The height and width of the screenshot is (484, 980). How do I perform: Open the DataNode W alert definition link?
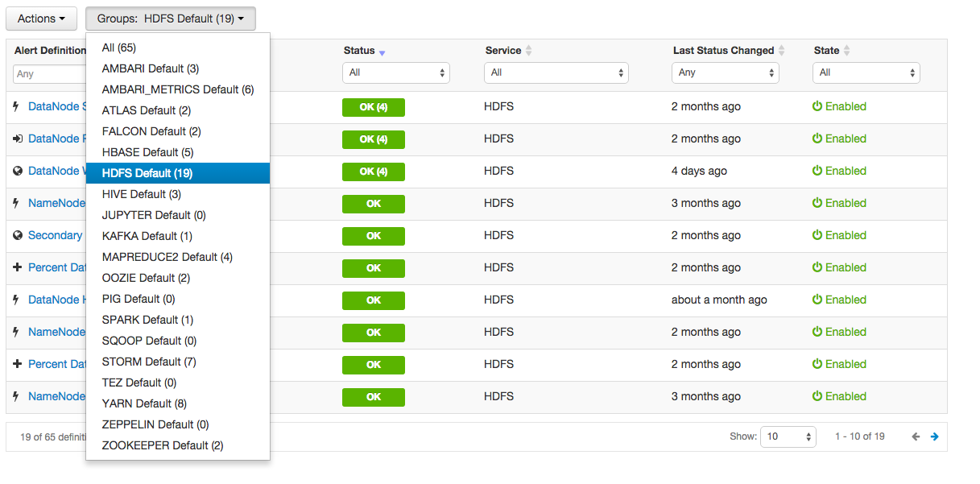coord(55,170)
